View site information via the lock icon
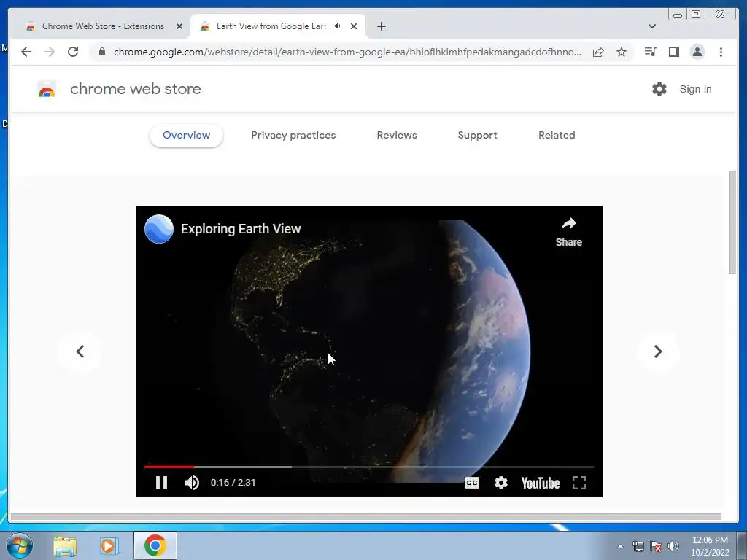The width and height of the screenshot is (747, 560). click(101, 52)
